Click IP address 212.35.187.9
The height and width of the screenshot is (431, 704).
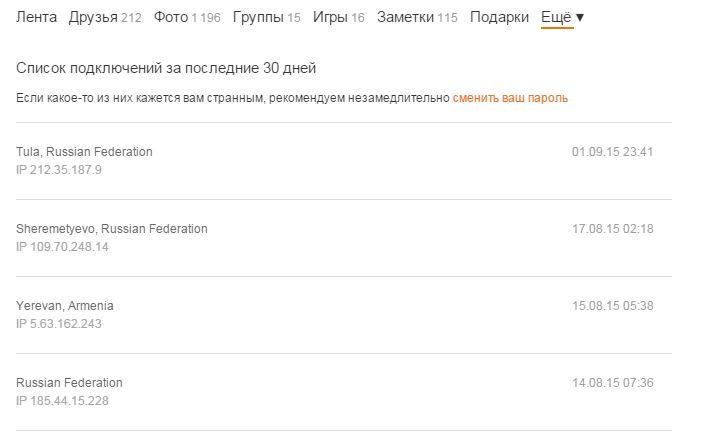pos(59,170)
